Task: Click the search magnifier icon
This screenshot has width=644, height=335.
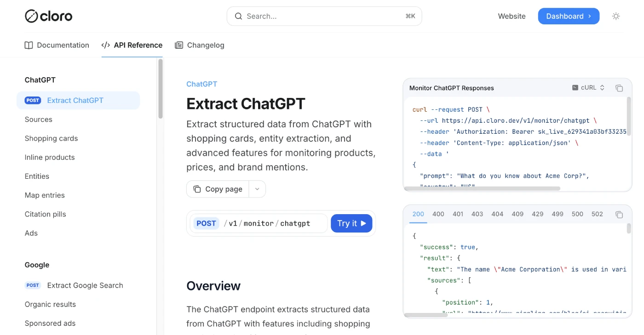Action: pos(238,16)
